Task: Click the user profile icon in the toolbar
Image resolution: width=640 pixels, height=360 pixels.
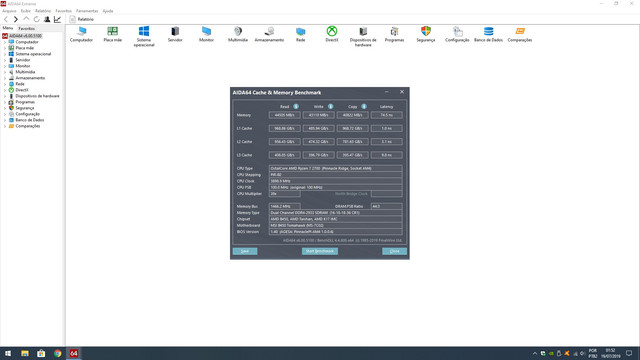Action: pos(47,19)
